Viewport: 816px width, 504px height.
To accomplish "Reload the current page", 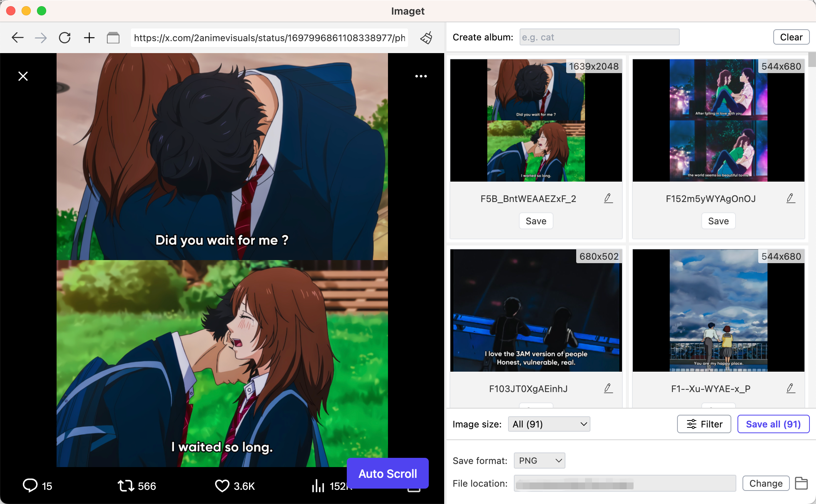I will (x=64, y=37).
